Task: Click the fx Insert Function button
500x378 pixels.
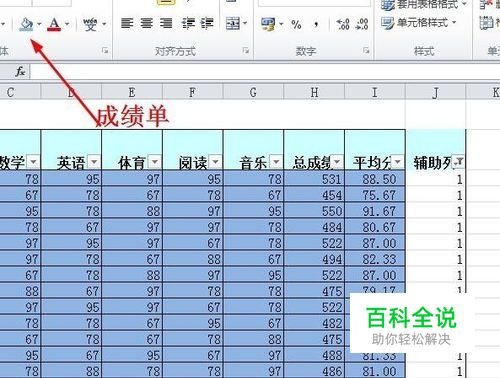Action: click(x=20, y=71)
